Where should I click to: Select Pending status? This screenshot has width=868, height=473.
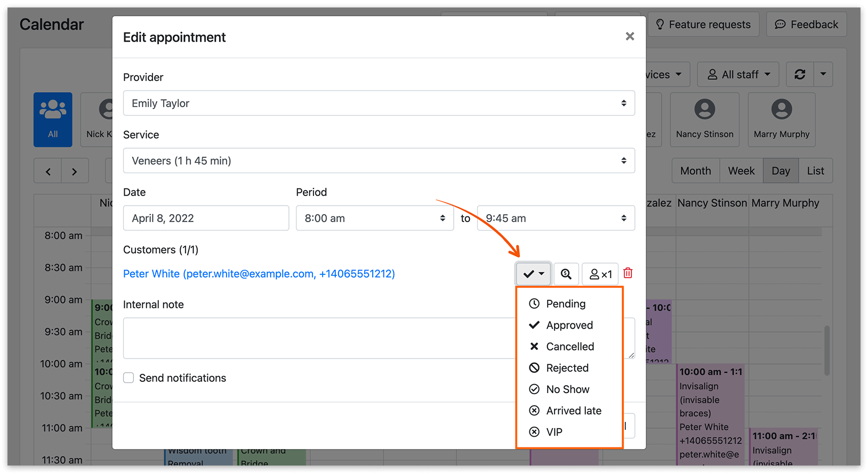click(x=569, y=304)
